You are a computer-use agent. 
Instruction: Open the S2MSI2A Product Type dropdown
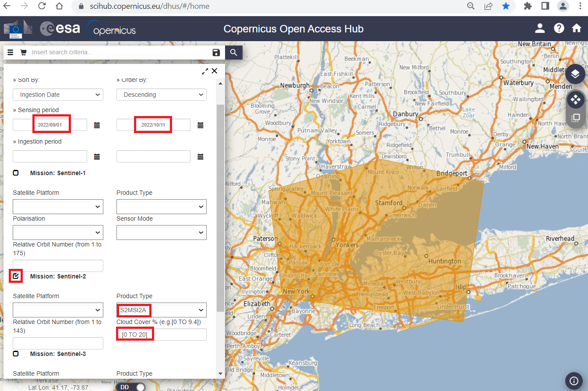click(x=161, y=310)
